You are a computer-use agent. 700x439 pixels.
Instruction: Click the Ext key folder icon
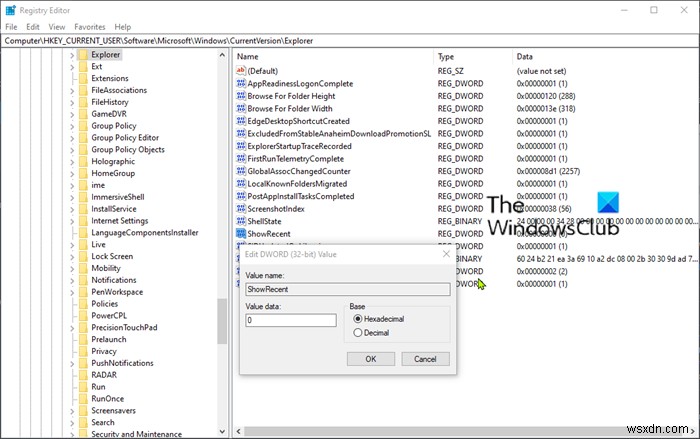click(83, 67)
